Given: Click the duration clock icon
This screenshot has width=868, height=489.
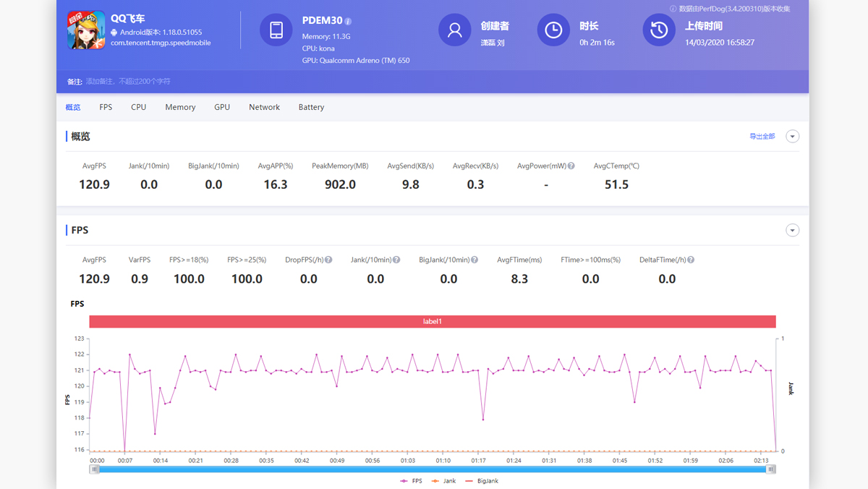Looking at the screenshot, I should click(553, 30).
